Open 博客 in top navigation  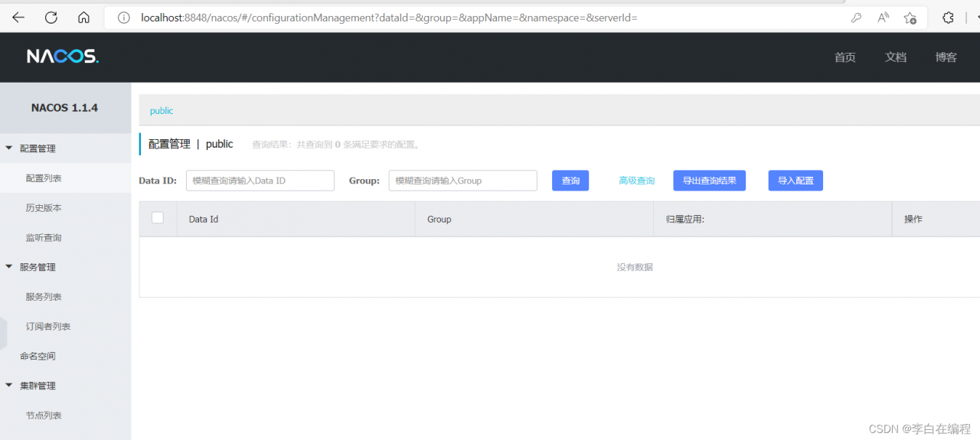946,57
